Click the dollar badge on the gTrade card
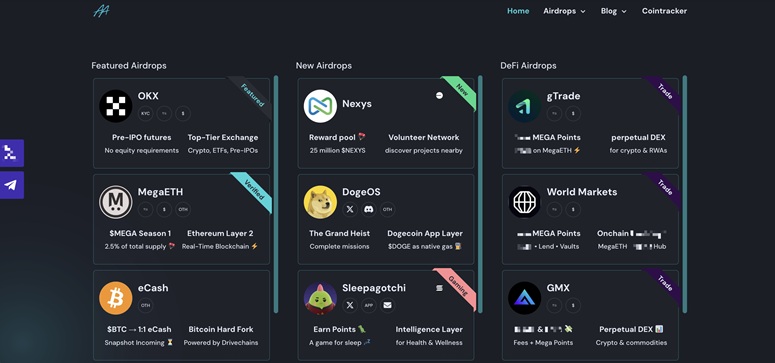Image resolution: width=775 pixels, height=363 pixels. [573, 113]
